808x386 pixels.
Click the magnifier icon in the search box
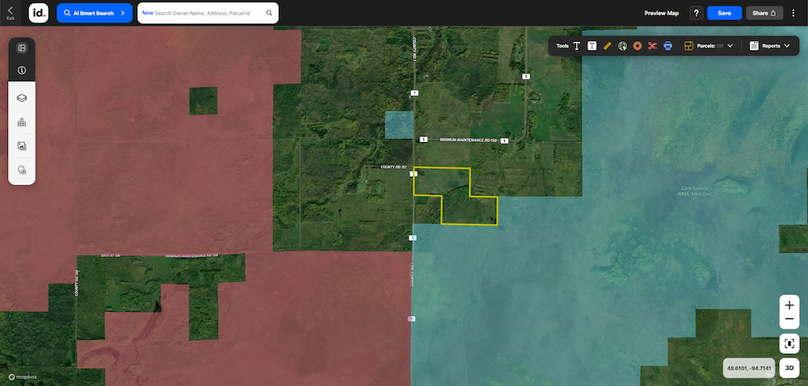(269, 13)
